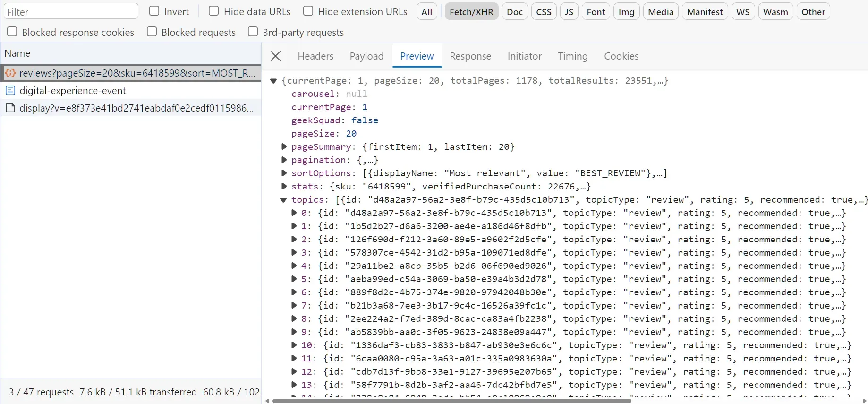Image resolution: width=868 pixels, height=404 pixels.
Task: Expand topics item 5
Action: click(x=294, y=279)
